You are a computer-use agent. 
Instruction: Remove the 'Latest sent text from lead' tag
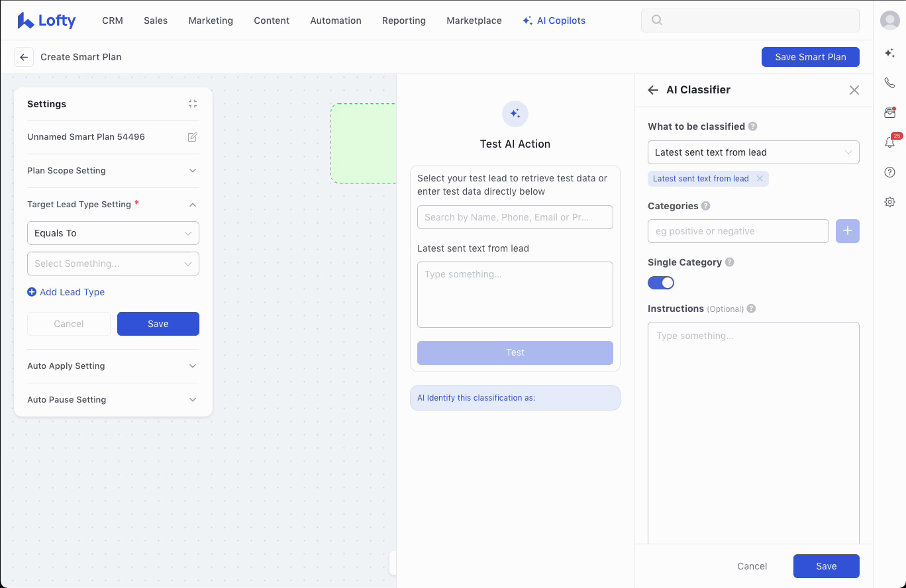(x=760, y=179)
